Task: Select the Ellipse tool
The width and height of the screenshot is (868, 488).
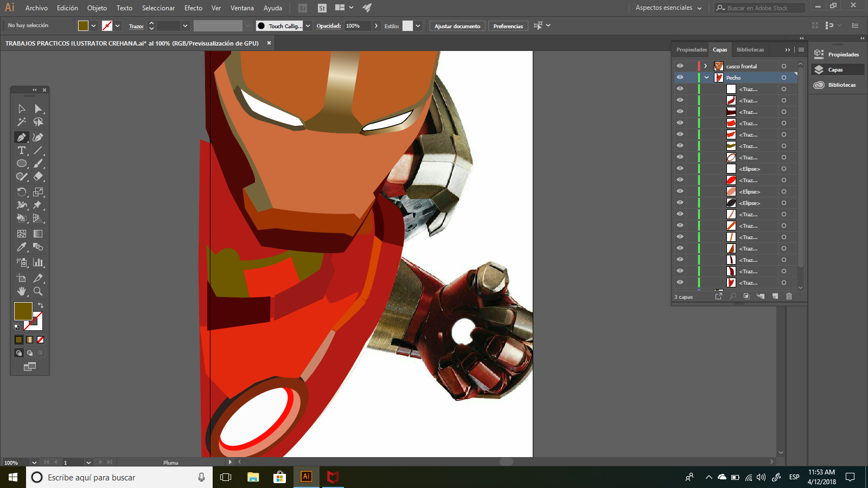Action: (x=22, y=163)
